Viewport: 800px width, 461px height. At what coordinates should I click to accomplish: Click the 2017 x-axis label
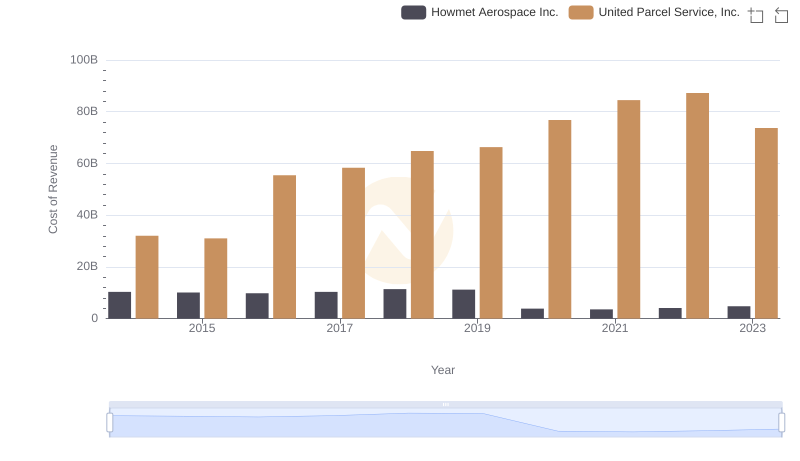340,328
